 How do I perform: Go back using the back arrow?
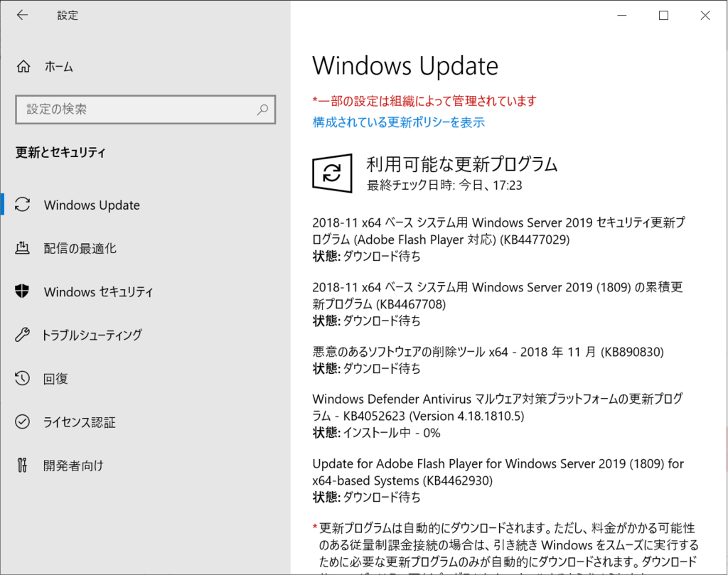(x=22, y=15)
